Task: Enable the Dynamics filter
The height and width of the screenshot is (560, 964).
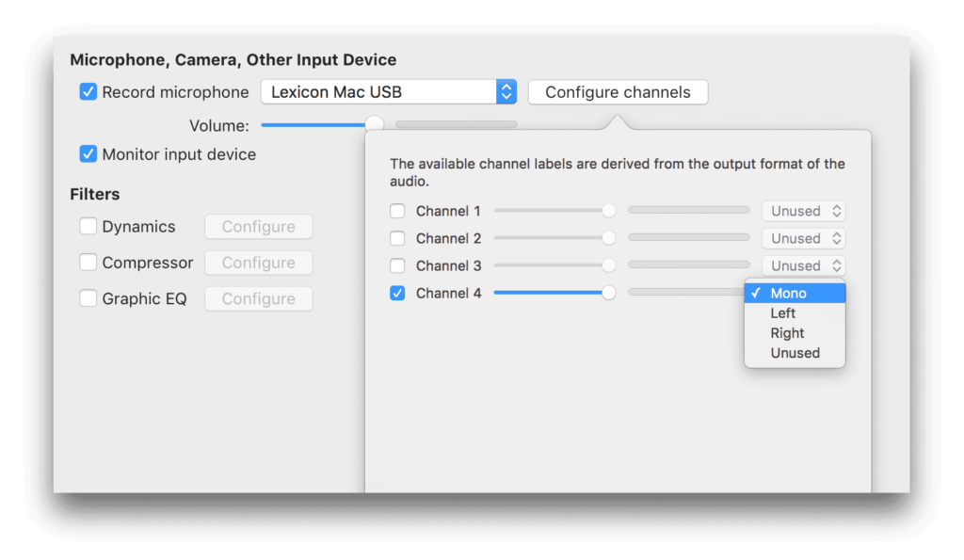Action: 88,226
